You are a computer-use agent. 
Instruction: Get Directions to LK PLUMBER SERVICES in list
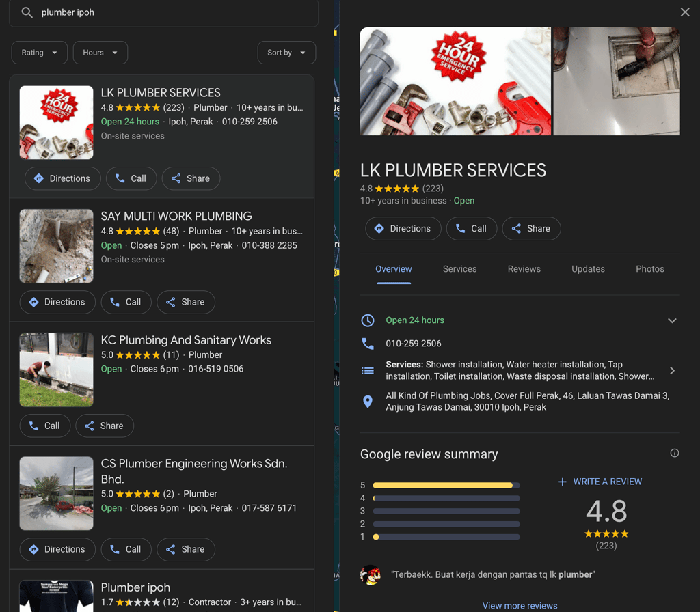62,178
